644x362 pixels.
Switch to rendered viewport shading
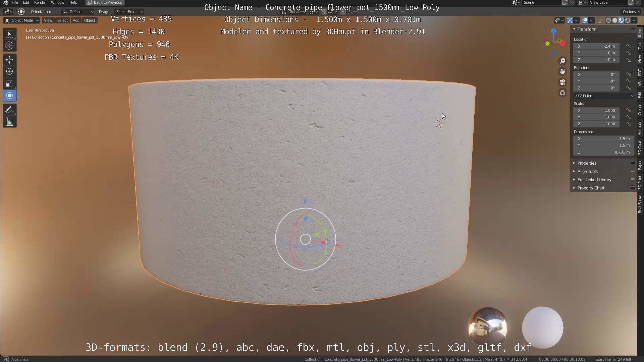pos(628,20)
